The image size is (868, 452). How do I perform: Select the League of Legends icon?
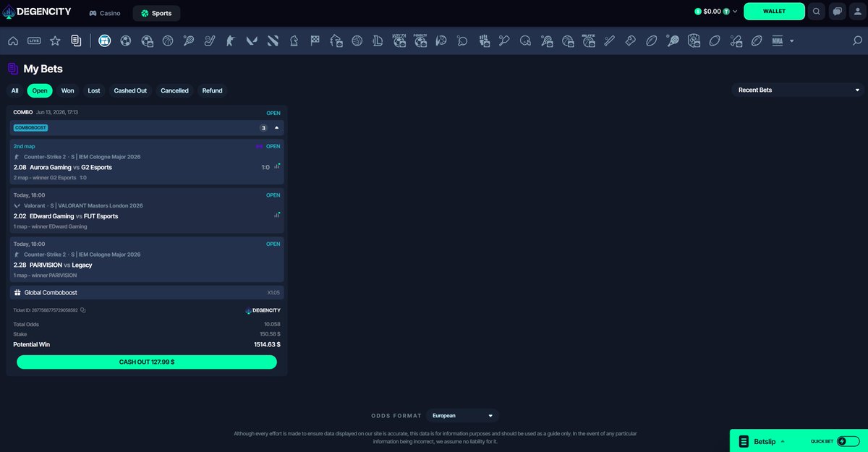coord(378,41)
